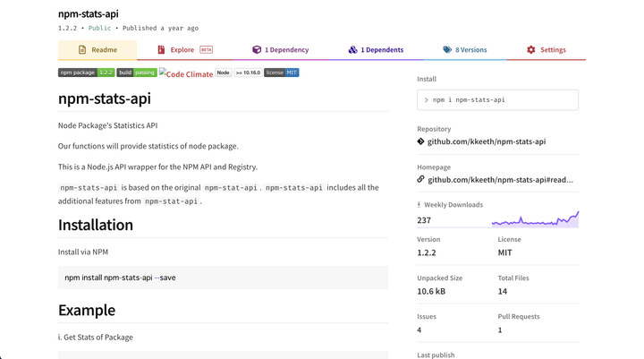Click the red Settings gear icon
644x359 pixels.
point(531,50)
